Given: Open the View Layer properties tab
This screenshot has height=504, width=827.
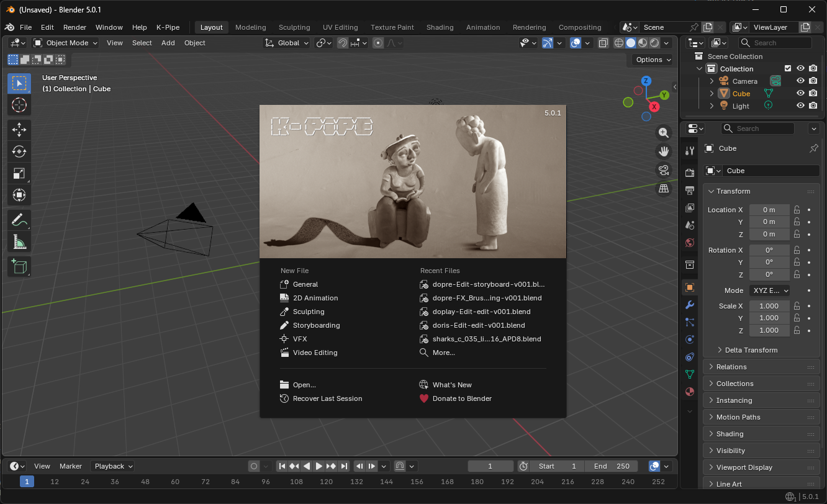Looking at the screenshot, I should point(689,207).
